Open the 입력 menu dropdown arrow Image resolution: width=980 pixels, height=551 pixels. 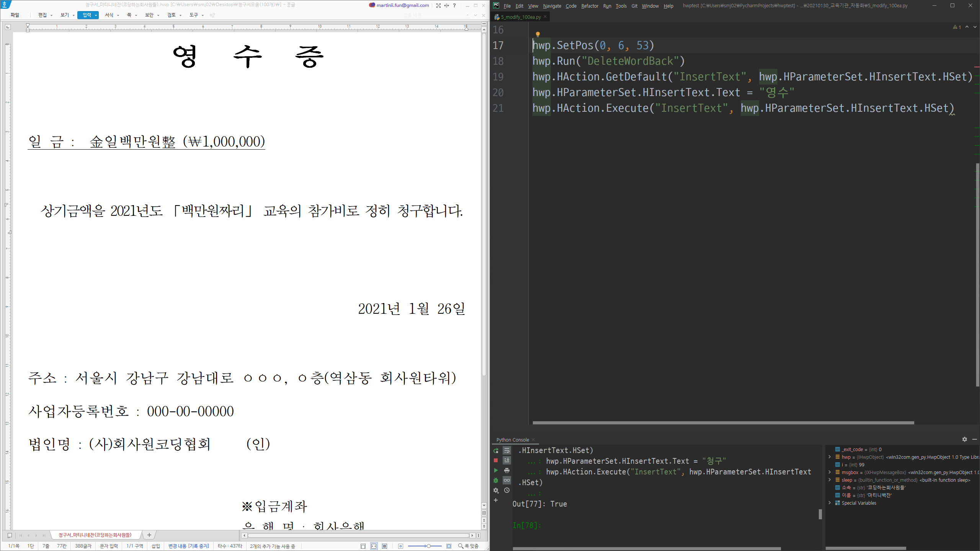pyautogui.click(x=96, y=15)
